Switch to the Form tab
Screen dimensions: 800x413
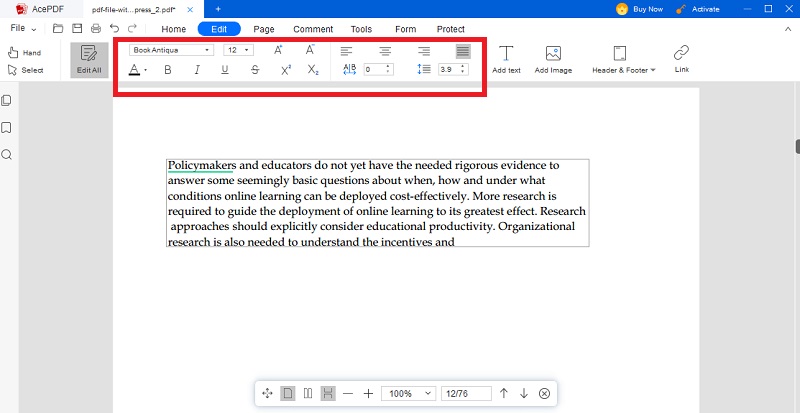click(x=406, y=29)
